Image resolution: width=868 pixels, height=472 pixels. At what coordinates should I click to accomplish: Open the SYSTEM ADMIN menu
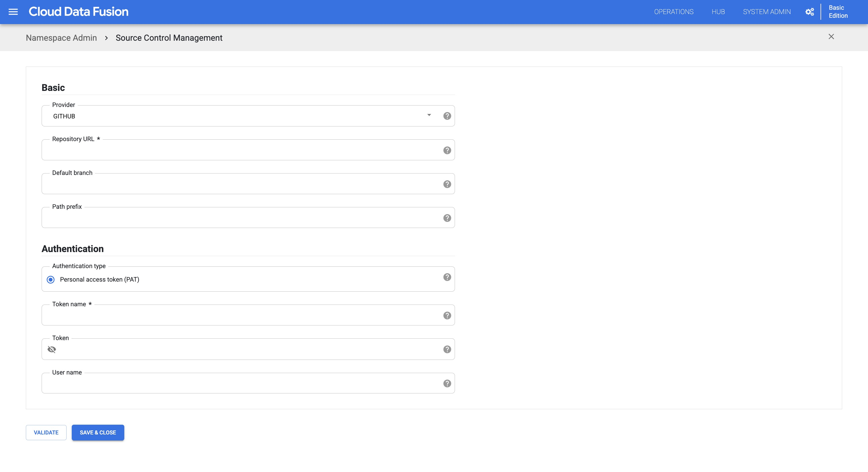tap(766, 12)
